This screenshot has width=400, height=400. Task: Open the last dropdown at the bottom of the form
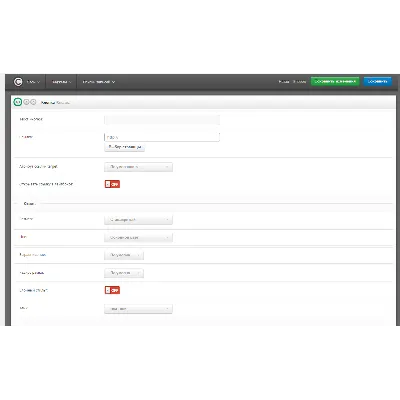[138, 309]
